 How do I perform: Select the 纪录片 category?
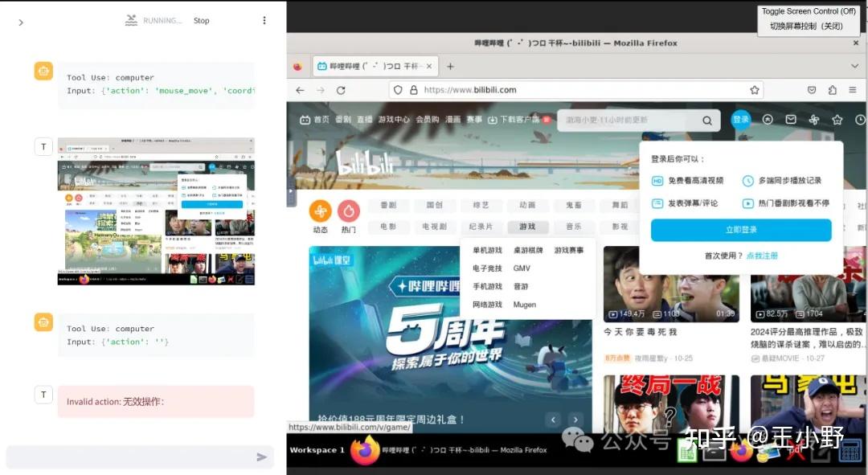(x=481, y=227)
